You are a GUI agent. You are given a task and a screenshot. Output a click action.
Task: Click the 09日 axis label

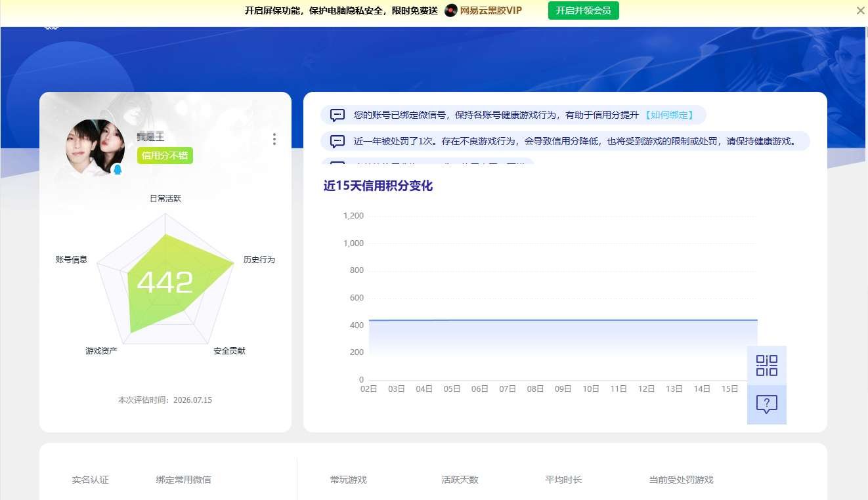[563, 388]
